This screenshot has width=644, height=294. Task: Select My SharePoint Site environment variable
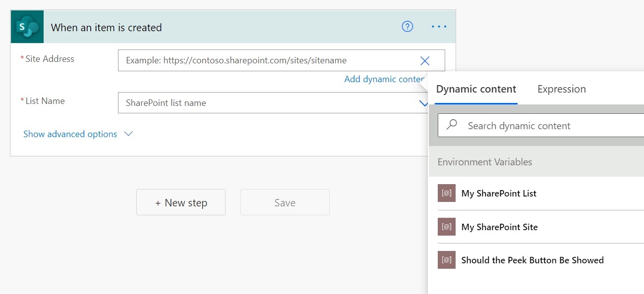(x=541, y=227)
